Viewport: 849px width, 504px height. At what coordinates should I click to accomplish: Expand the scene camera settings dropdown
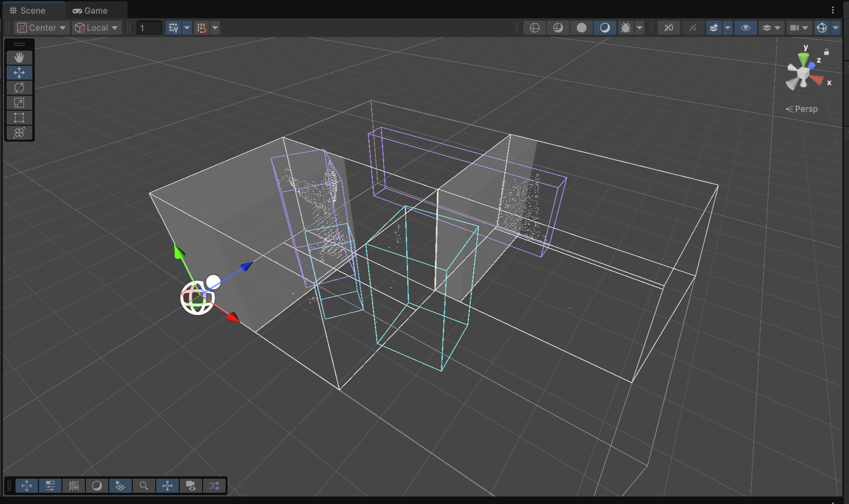tap(805, 28)
